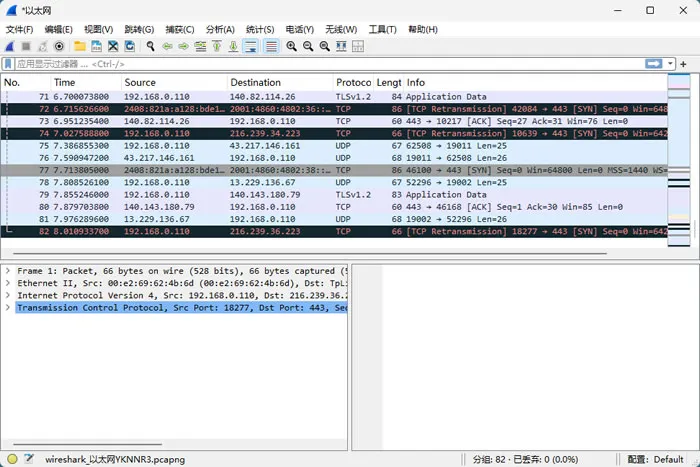Select packet 79 to 140.143.180.79
The width and height of the screenshot is (700, 467).
[x=334, y=195]
